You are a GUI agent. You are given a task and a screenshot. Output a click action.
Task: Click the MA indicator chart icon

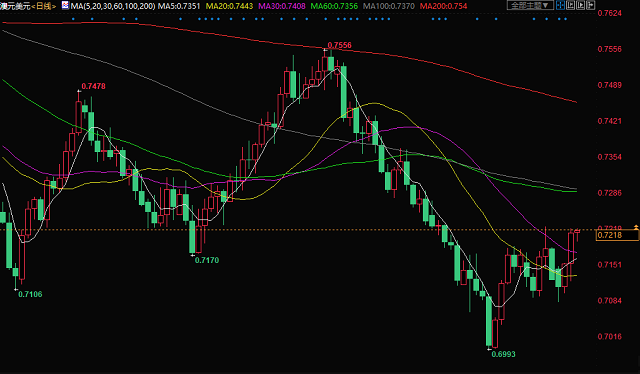[65, 5]
